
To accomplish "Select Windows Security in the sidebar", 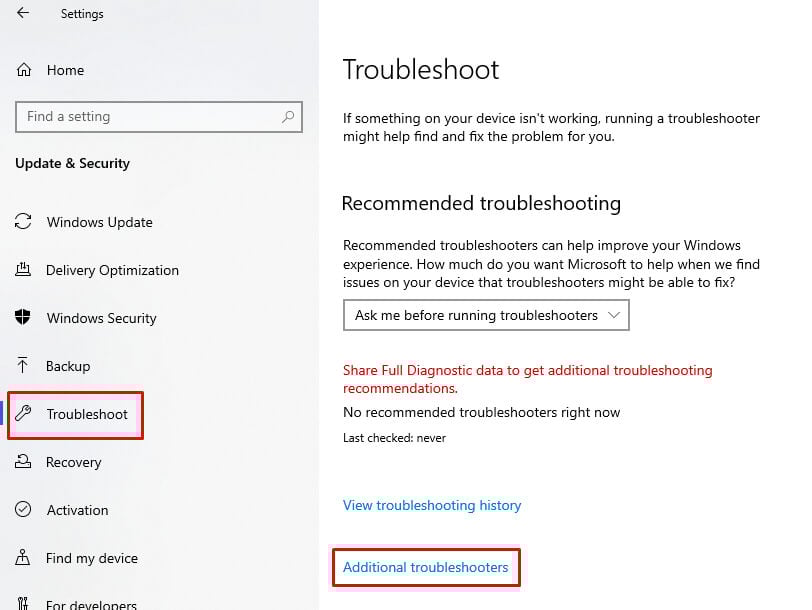I will pos(101,318).
